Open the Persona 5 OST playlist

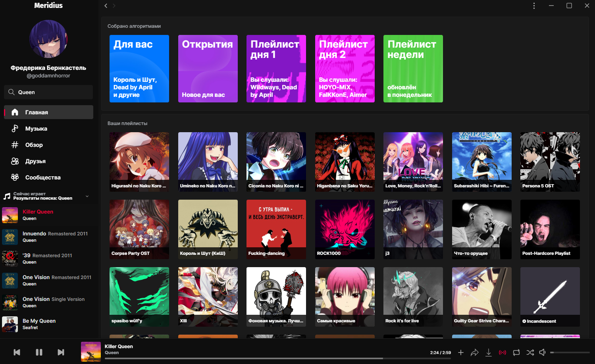[550, 162]
